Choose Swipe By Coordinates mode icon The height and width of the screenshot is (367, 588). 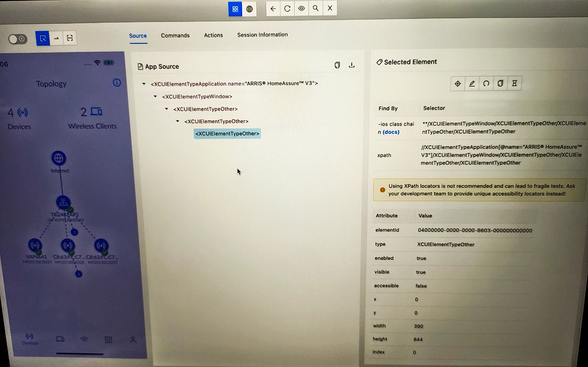point(56,38)
